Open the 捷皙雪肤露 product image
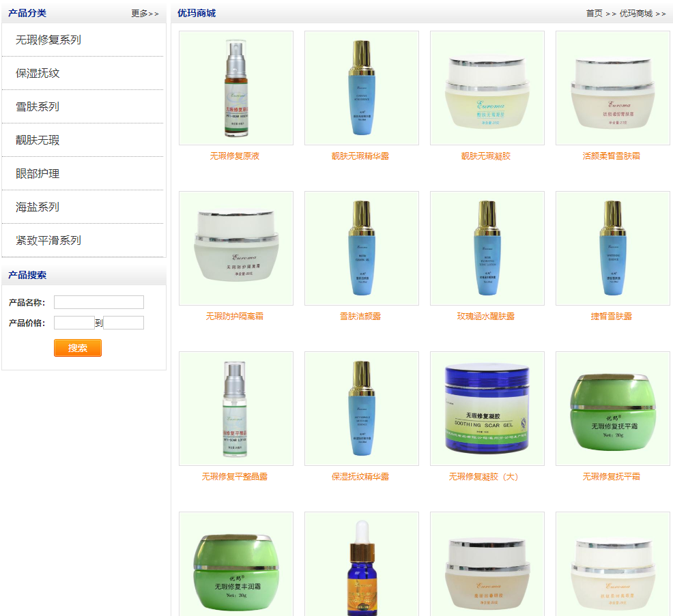Screen dimensions: 673x616 point(613,248)
